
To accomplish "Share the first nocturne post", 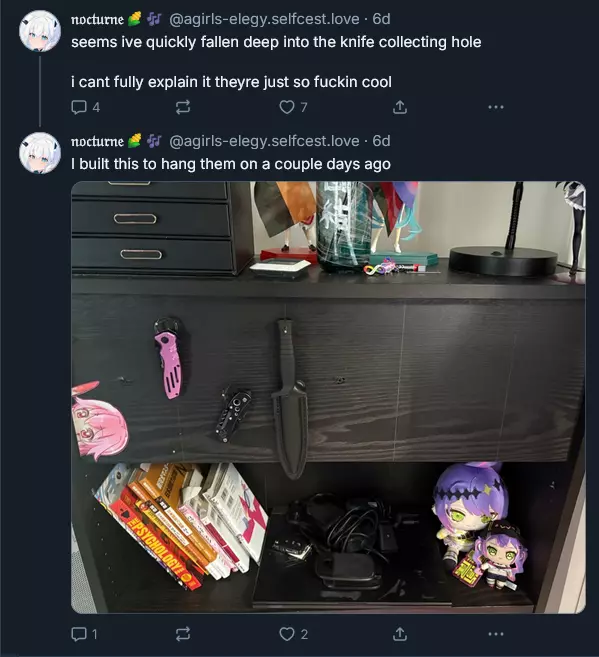I will point(400,107).
